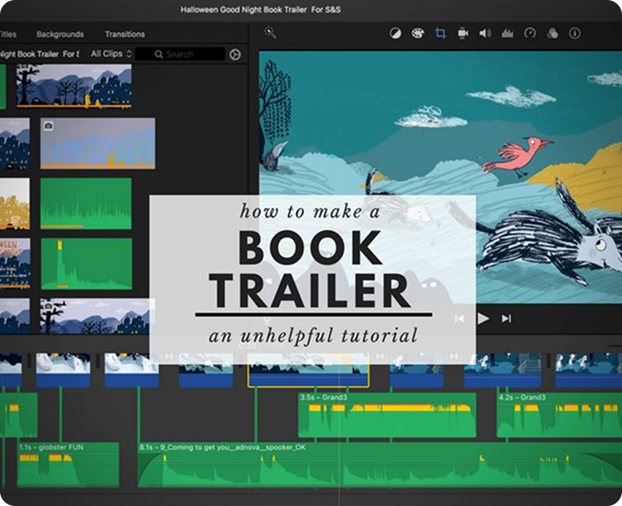
Task: Select the Crop tool
Action: pyautogui.click(x=440, y=33)
